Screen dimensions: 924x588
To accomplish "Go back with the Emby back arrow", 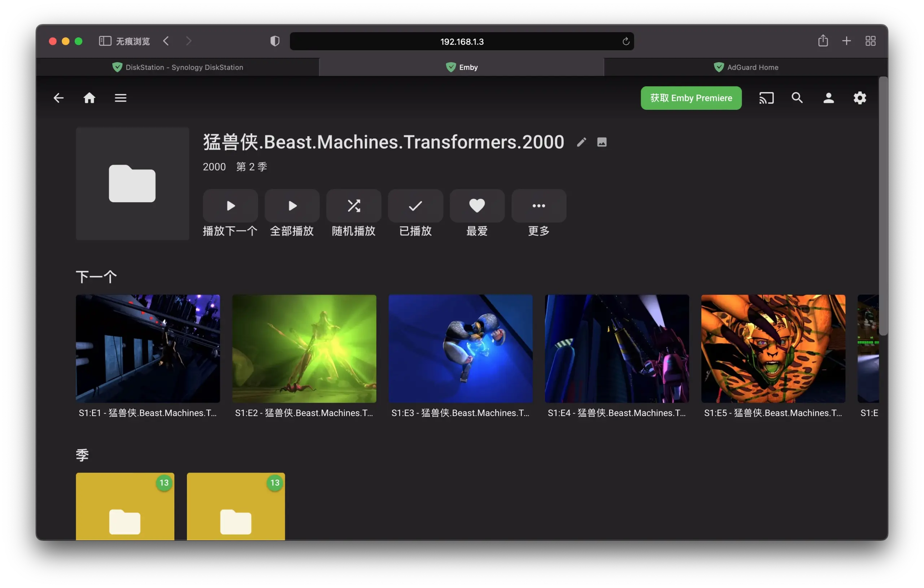I will click(x=58, y=98).
